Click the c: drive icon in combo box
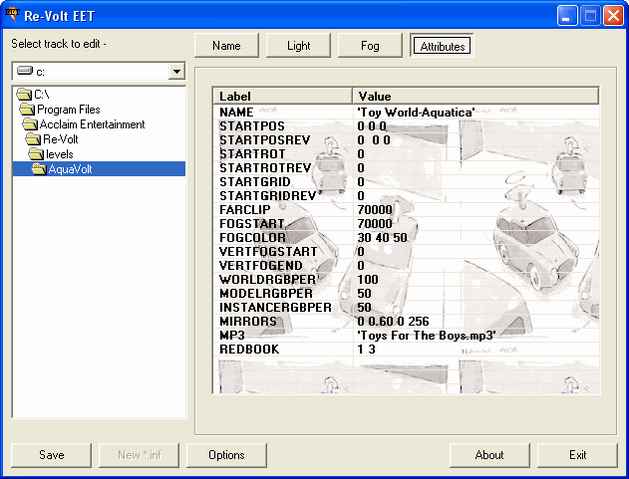Screen dimensions: 629x479 click(25, 71)
